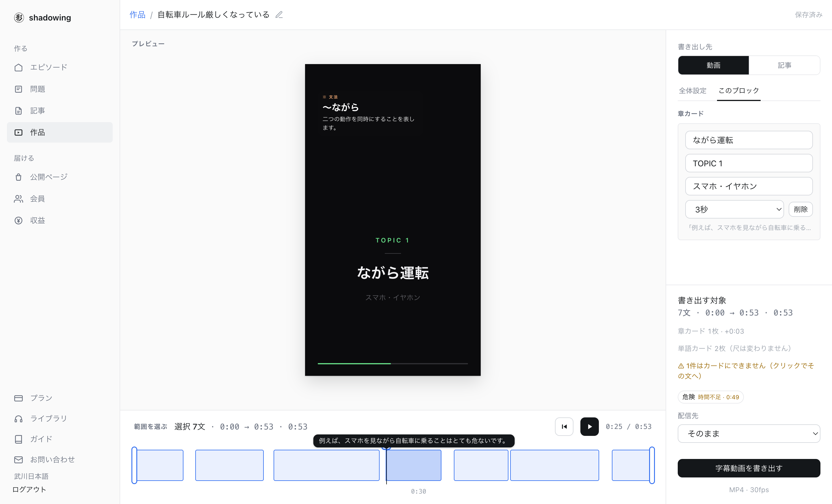The image size is (832, 504).
Task: Click the ながら運転 heading in preview
Action: coord(393,272)
